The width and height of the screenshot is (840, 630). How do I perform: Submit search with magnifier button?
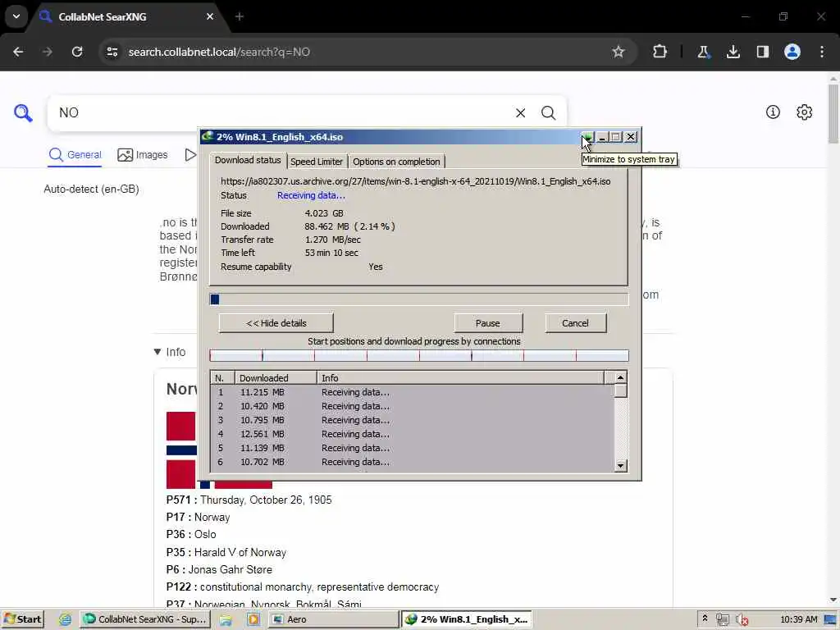click(548, 112)
